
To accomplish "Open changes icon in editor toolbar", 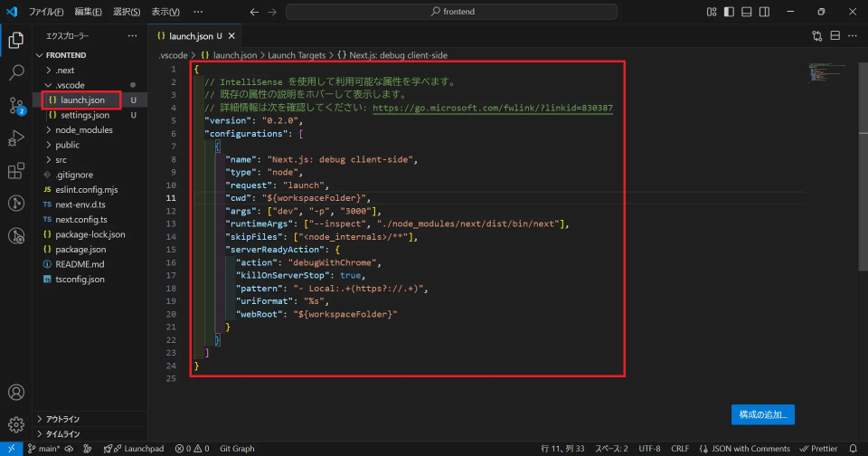I will [817, 36].
